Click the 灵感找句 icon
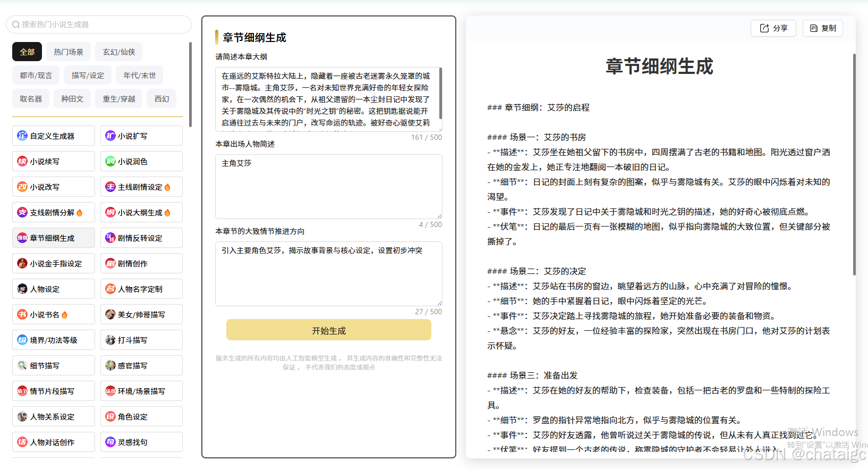868x469 pixels. [110, 442]
